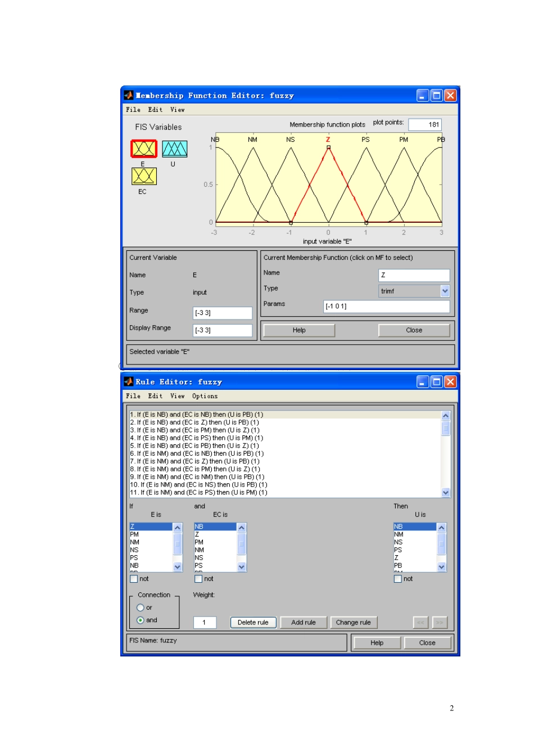Image resolution: width=534 pixels, height=756 pixels.
Task: Close the Rule Editor window via X
Action: (451, 382)
